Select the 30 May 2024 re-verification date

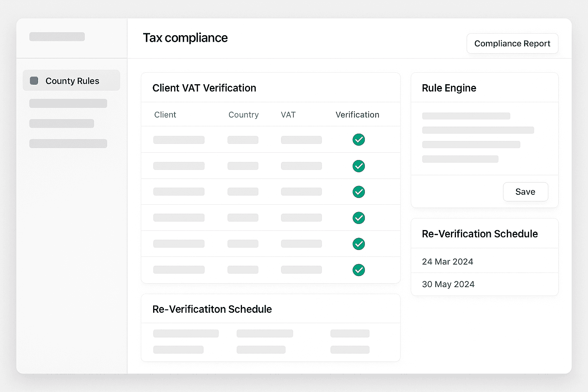[x=448, y=284]
